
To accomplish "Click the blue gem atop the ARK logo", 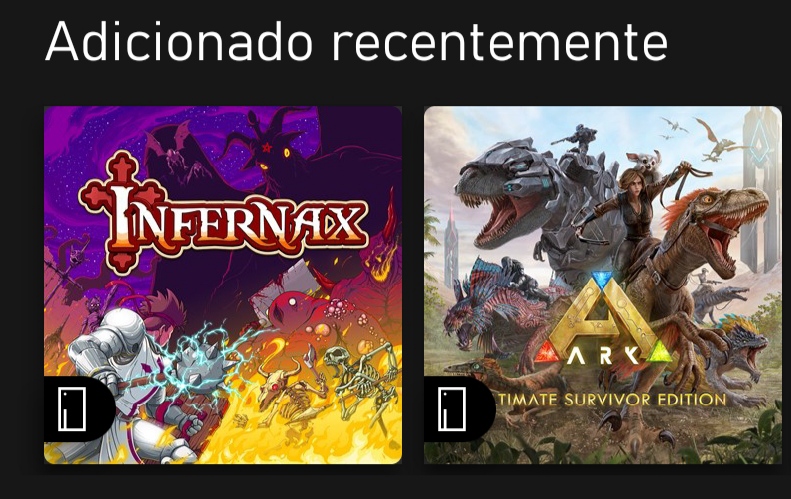I will click(x=601, y=279).
